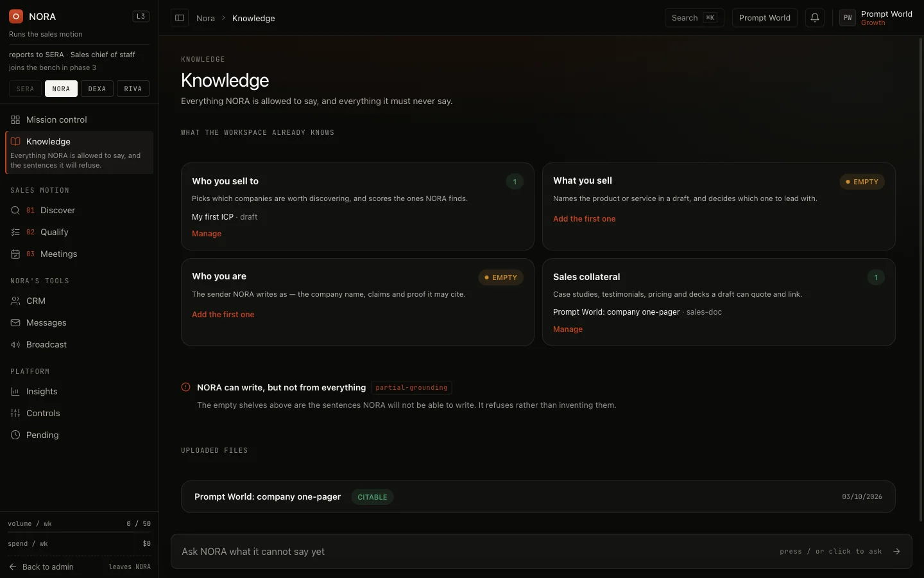Click the NORA logo icon
The width and height of the screenshot is (924, 578).
(16, 17)
